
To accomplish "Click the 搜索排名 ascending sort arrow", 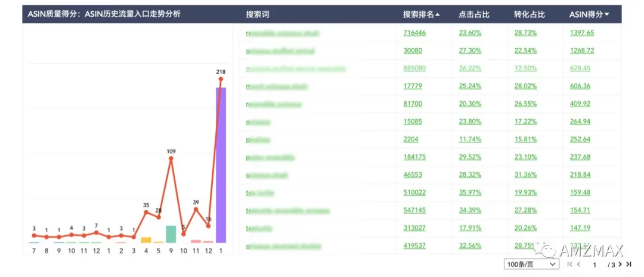I will coord(438,14).
